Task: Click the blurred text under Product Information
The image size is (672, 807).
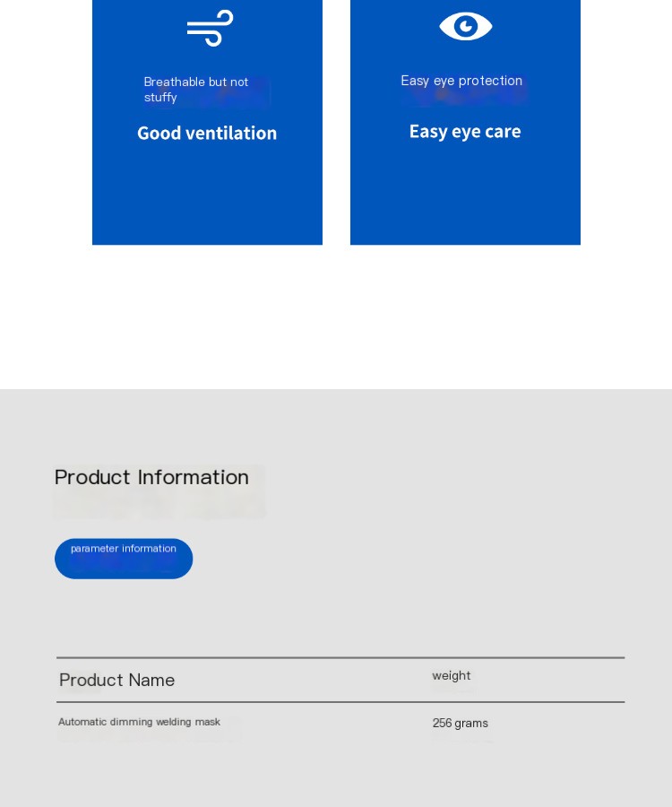Action: pos(159,504)
